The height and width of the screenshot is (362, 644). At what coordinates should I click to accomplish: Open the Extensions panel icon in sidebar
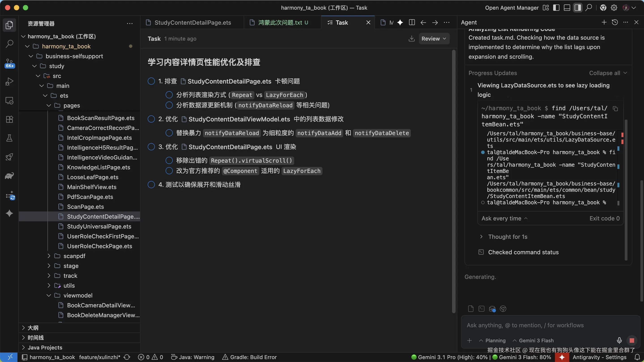pos(9,119)
